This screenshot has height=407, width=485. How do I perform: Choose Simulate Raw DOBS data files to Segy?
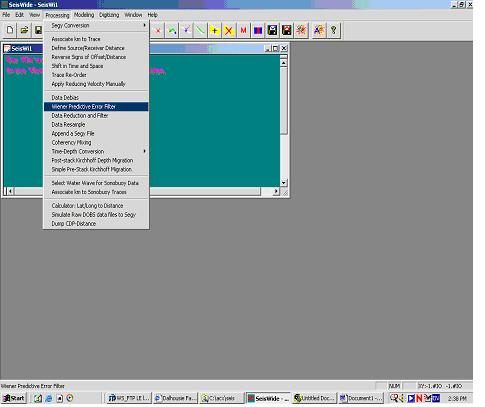point(96,215)
